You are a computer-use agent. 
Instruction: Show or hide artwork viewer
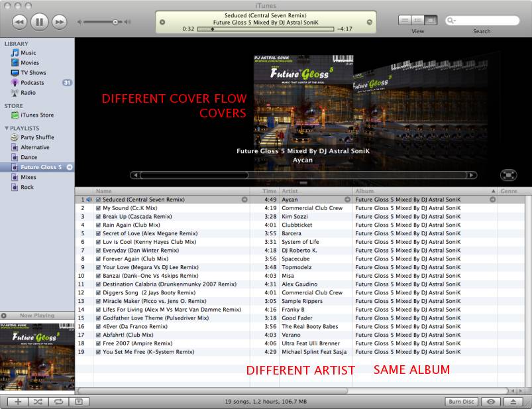coord(79,402)
